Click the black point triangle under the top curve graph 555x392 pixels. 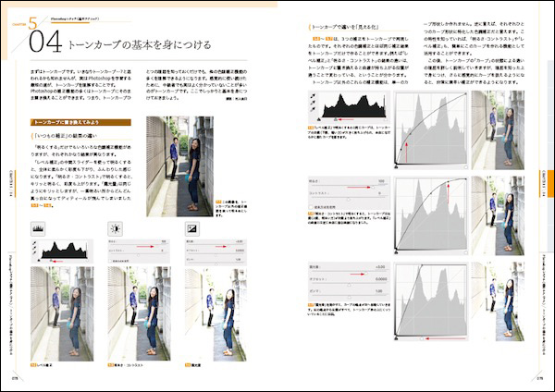coord(397,166)
